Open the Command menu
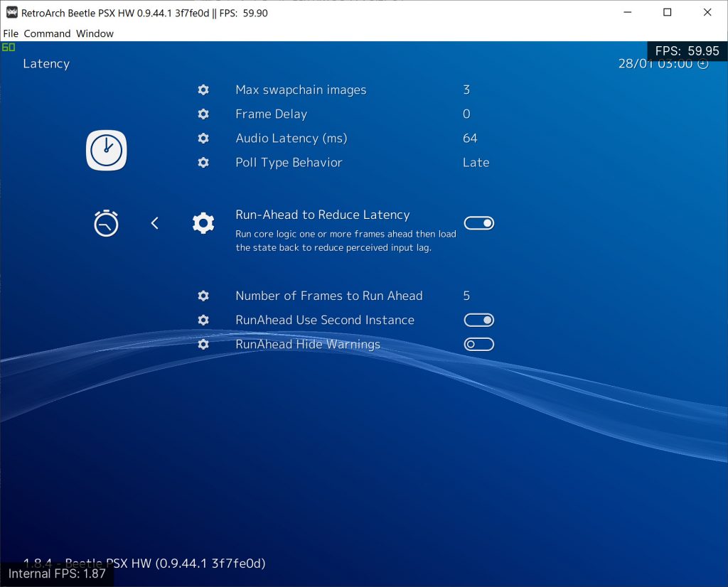Image resolution: width=728 pixels, height=587 pixels. (x=47, y=33)
